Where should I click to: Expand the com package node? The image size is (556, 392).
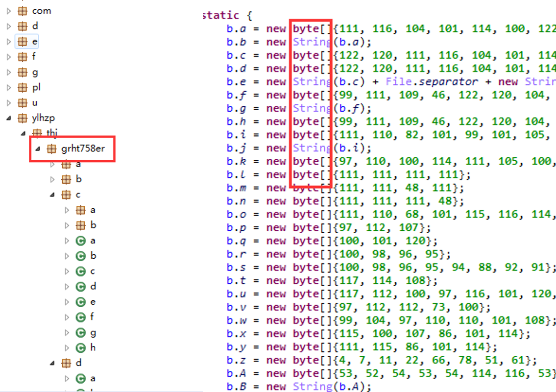(x=9, y=11)
